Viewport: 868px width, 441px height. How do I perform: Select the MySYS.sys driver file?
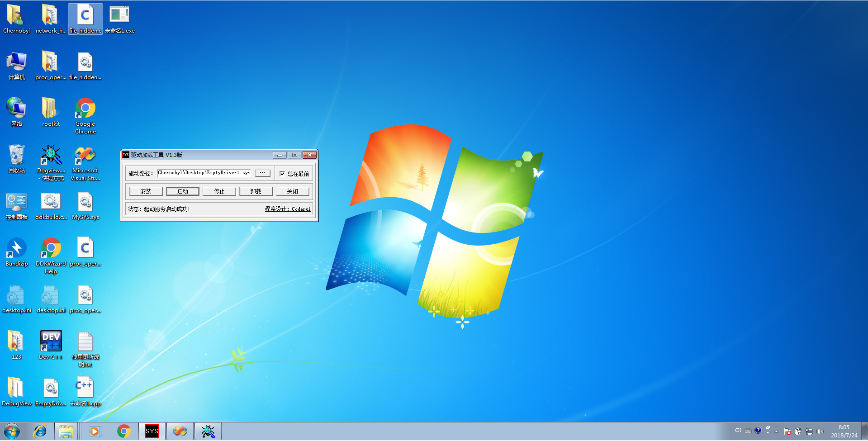[85, 206]
